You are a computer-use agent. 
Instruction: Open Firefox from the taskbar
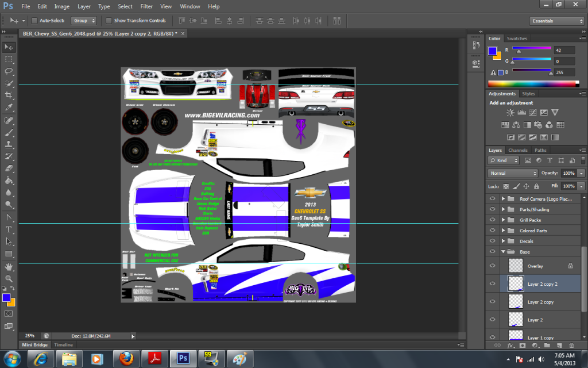[126, 359]
